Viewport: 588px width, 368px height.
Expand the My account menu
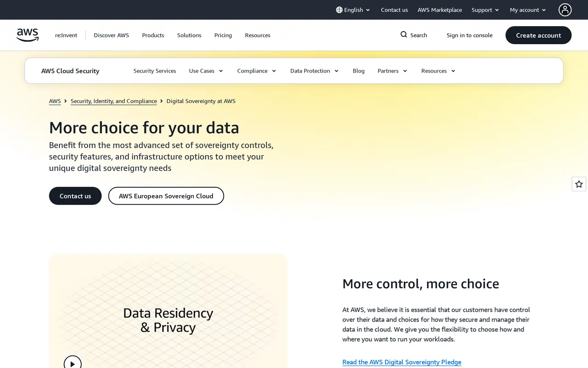click(x=528, y=10)
